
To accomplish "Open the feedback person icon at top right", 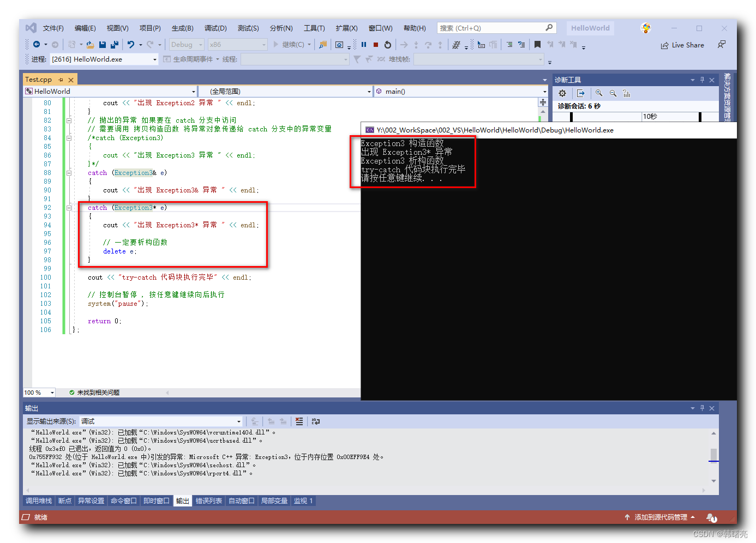I will click(x=722, y=45).
